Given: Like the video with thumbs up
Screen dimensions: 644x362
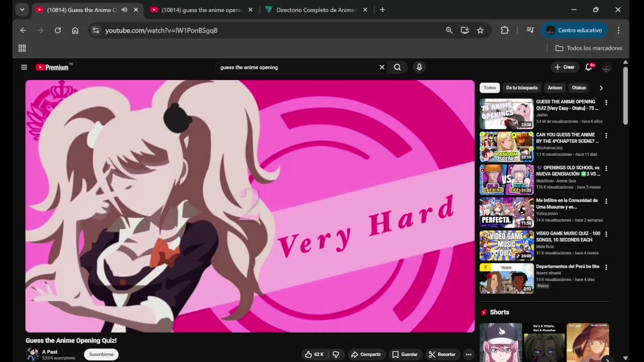Looking at the screenshot, I should pyautogui.click(x=314, y=354).
